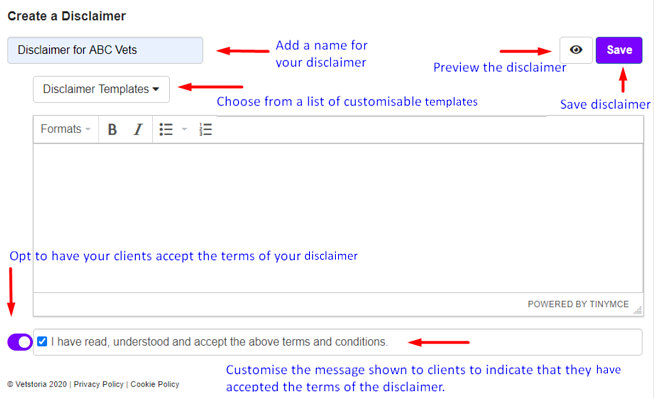Insert a bulleted list
Screen dimensions: 654x398
click(166, 130)
